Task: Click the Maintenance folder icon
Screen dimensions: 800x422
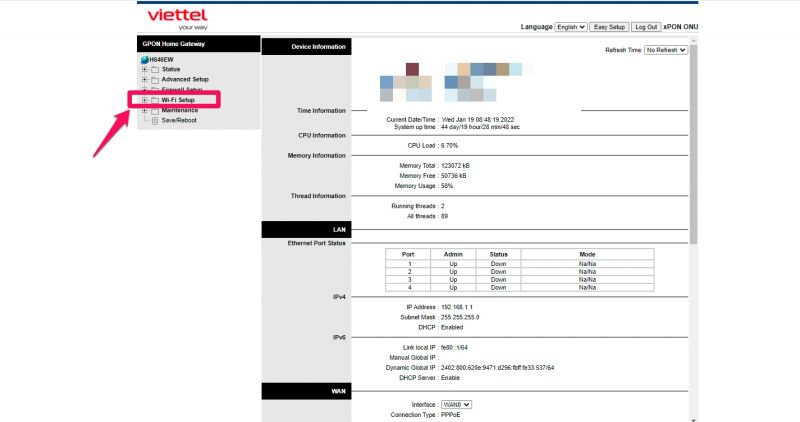Action: (154, 110)
